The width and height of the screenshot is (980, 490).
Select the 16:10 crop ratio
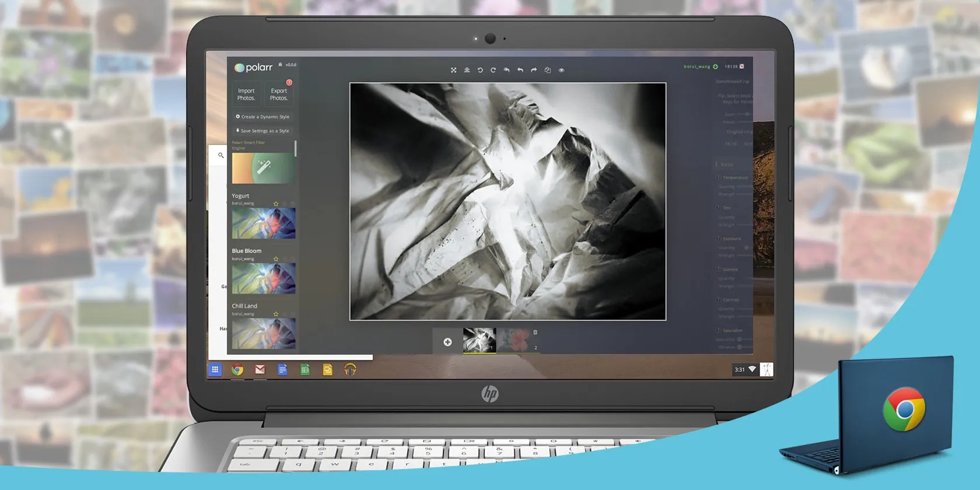731,143
